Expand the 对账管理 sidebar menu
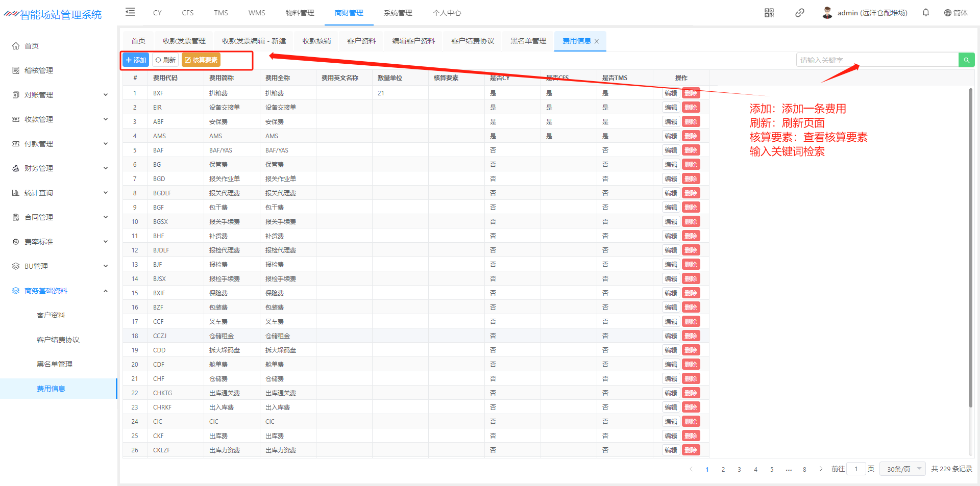Image resolution: width=980 pixels, height=486 pixels. pos(60,95)
